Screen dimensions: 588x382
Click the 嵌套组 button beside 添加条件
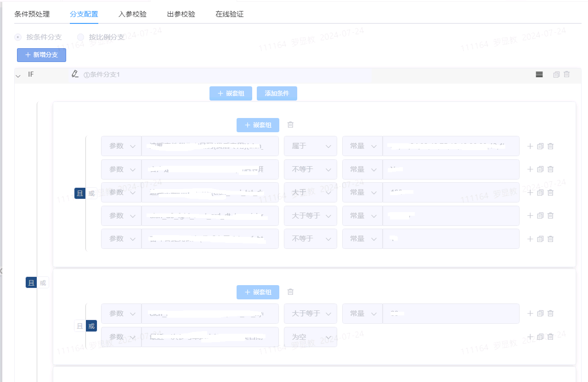(231, 93)
